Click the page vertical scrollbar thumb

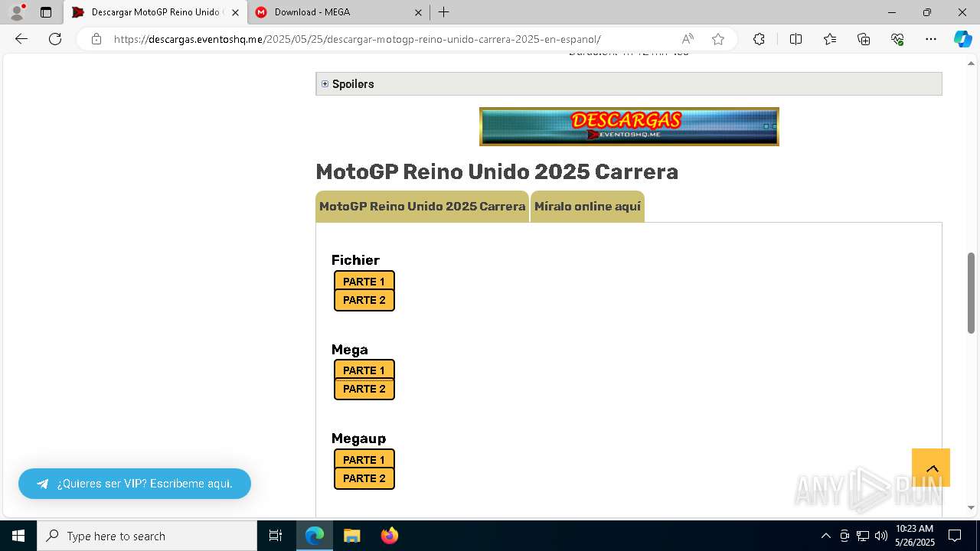pos(971,292)
